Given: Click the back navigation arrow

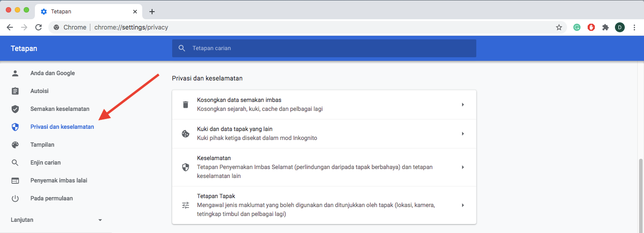Looking at the screenshot, I should pyautogui.click(x=10, y=27).
